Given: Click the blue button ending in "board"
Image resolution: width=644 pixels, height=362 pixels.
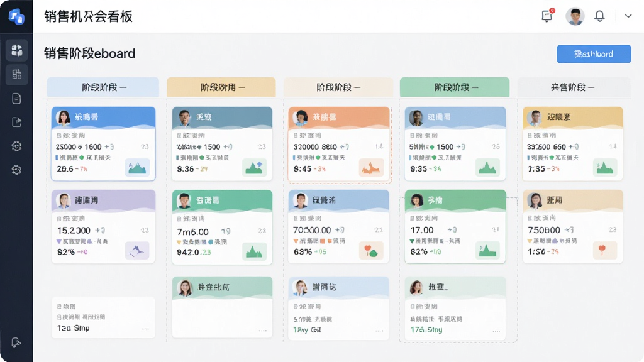Looking at the screenshot, I should point(594,54).
